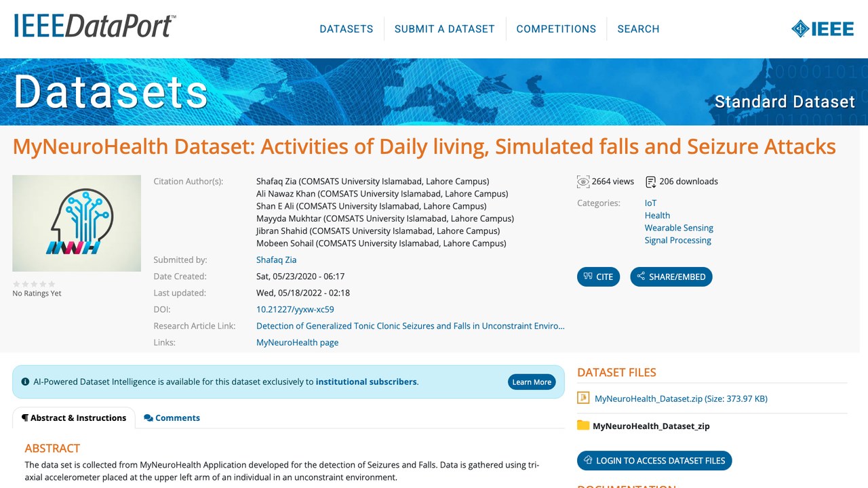
Task: Go to SUBMIT A DATASET
Action: (x=445, y=29)
